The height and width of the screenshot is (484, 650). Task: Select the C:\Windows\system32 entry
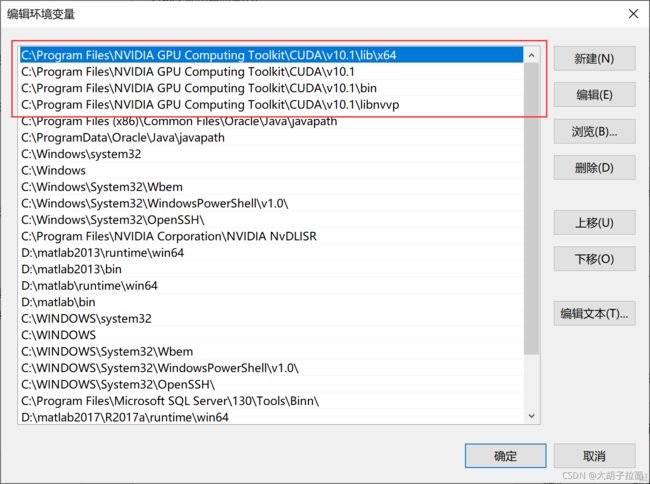point(272,154)
